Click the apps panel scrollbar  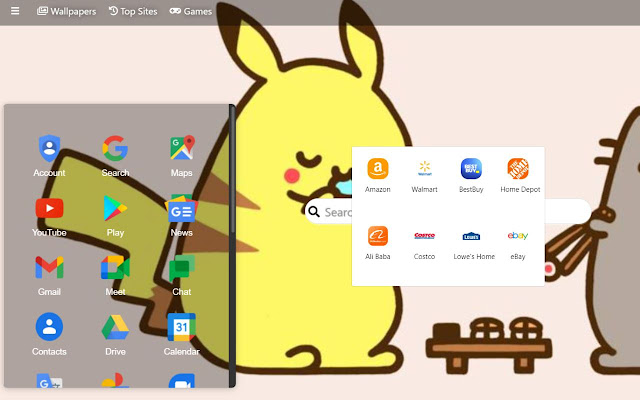[232, 171]
